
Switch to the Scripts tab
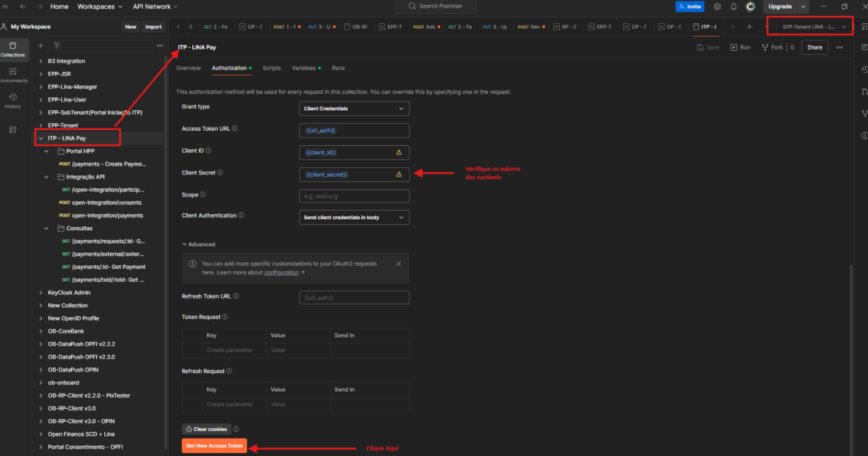click(x=271, y=68)
